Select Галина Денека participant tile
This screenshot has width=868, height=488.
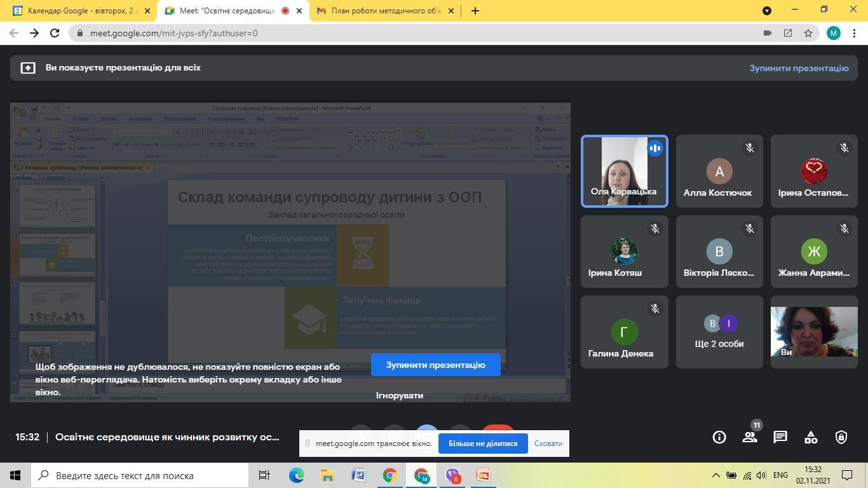pos(624,332)
